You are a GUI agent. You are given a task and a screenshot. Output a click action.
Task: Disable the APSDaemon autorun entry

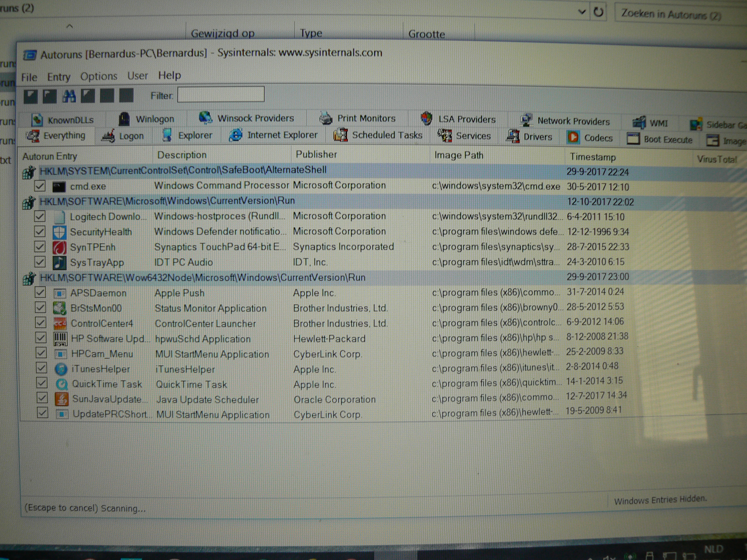pos(40,292)
